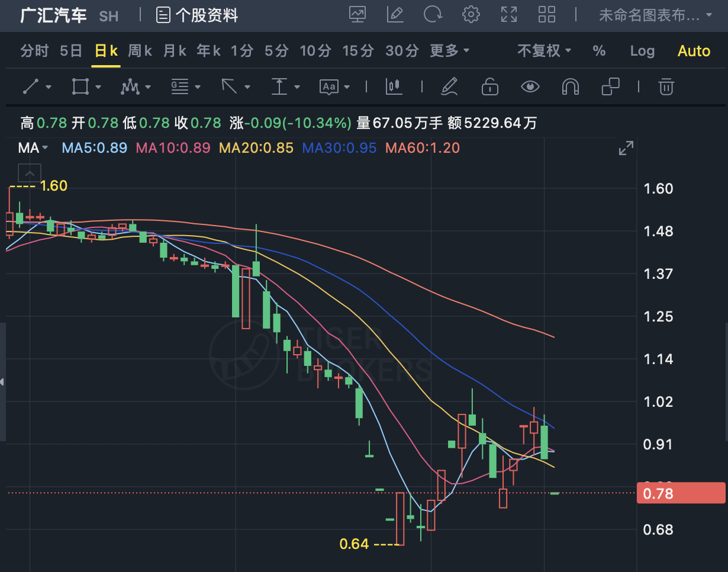Select the arrow marker tool
728x572 pixels.
(x=229, y=87)
